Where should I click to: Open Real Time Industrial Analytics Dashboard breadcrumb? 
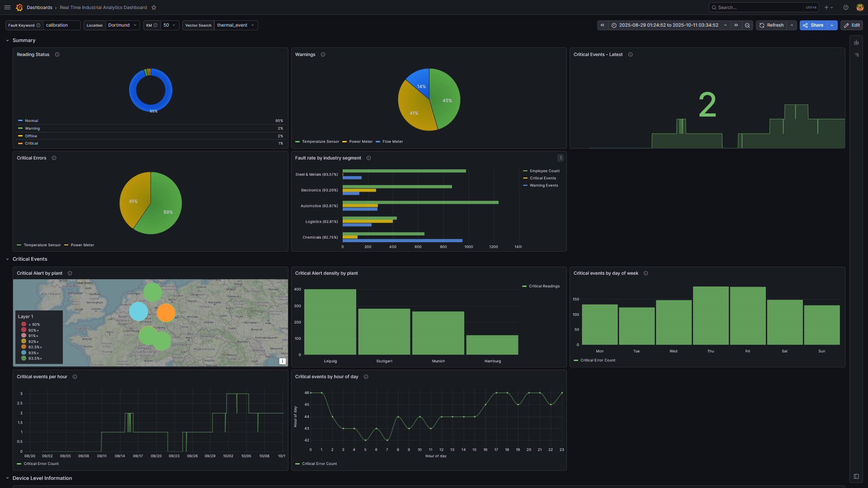pyautogui.click(x=103, y=8)
